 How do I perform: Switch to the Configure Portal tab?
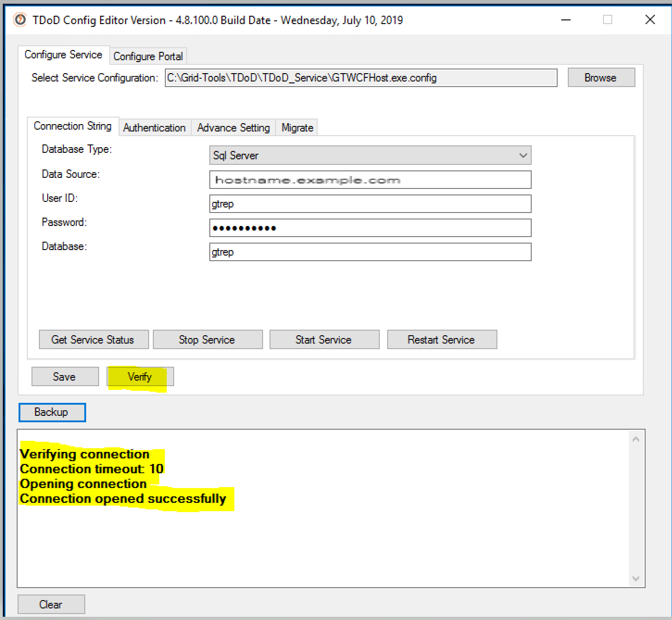coord(148,56)
